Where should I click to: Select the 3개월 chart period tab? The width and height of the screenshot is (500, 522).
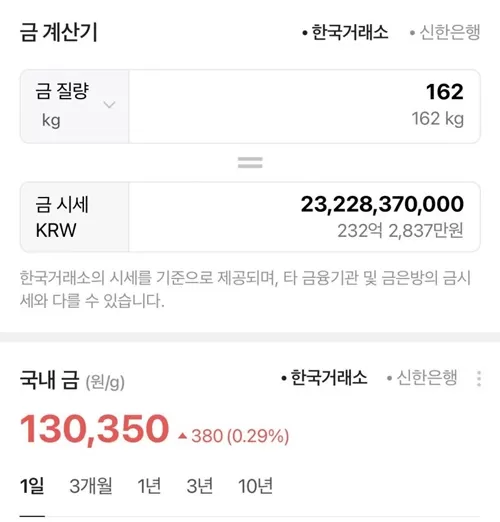[91, 486]
